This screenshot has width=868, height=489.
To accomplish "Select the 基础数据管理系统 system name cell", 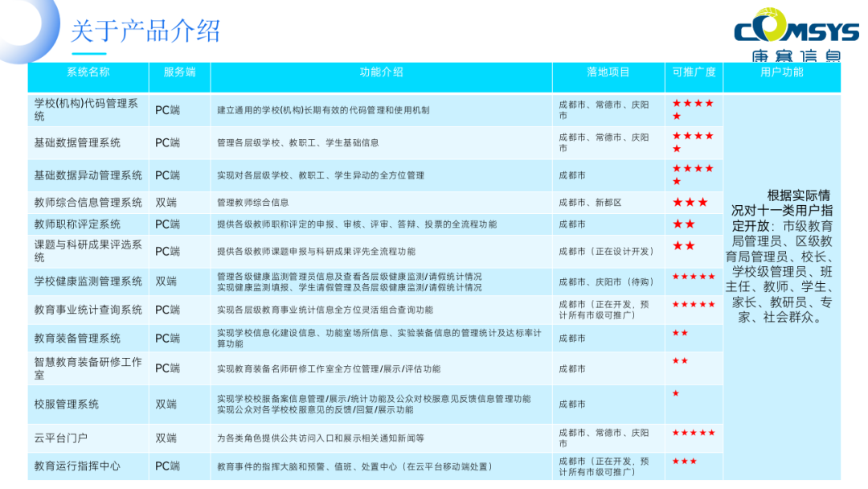I will pos(77,143).
